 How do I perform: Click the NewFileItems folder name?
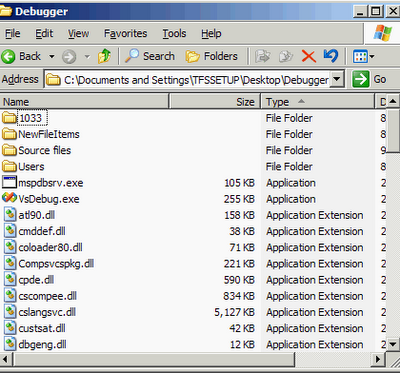[49, 134]
